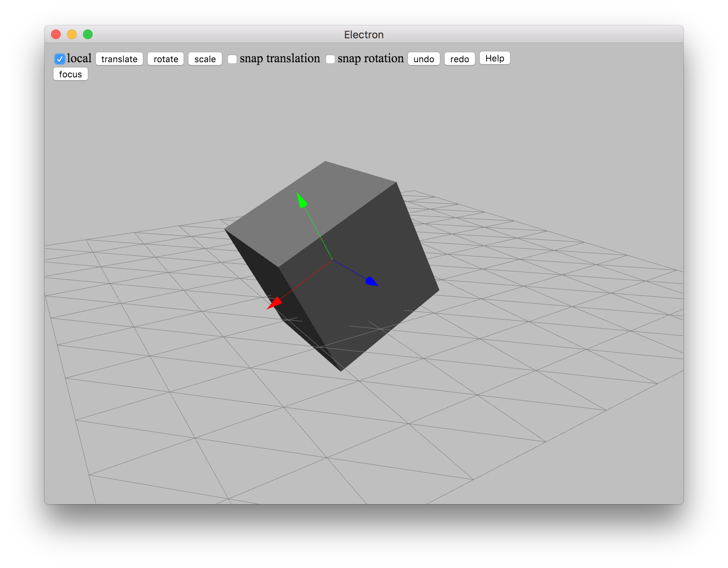Choose the scale transform button
The image size is (728, 568).
pyautogui.click(x=205, y=59)
